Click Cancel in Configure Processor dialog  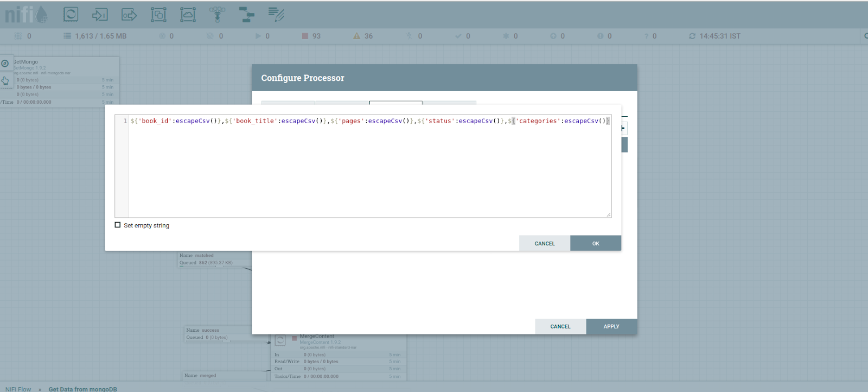point(560,326)
